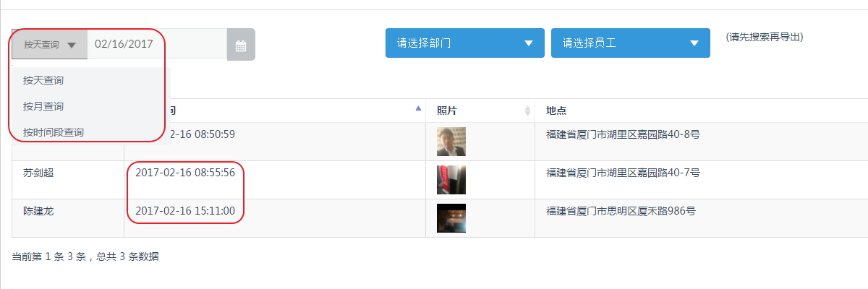868x289 pixels.
Task: Choose 按时间段查询 from the query list
Action: (x=54, y=132)
